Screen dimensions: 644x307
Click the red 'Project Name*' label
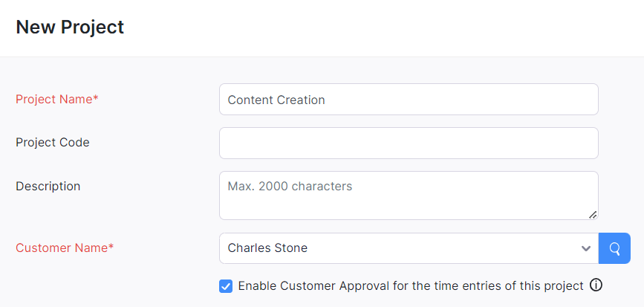pyautogui.click(x=53, y=100)
